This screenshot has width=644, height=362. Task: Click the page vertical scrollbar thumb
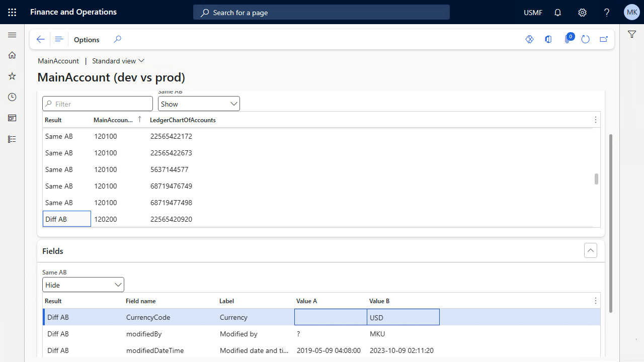(611, 224)
